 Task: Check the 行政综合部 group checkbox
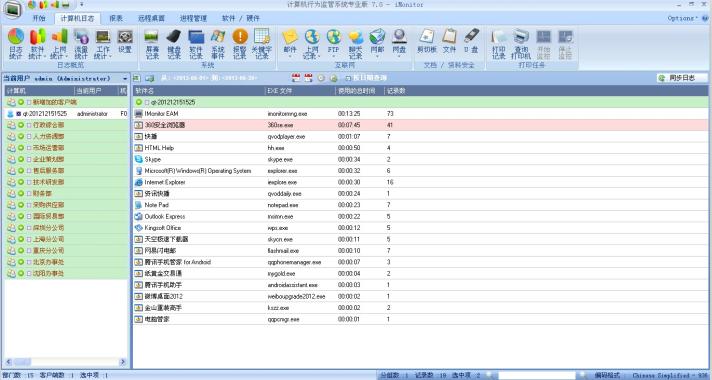pos(29,125)
